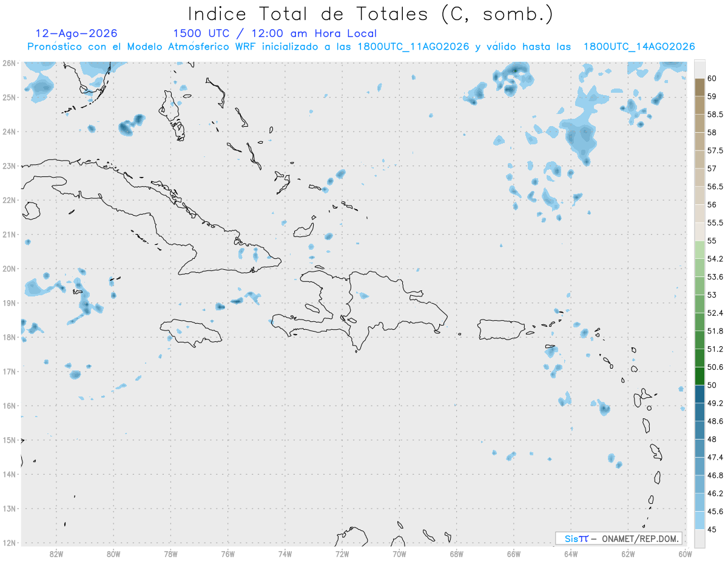Select the date text '12-Ago-2026'
The width and height of the screenshot is (728, 562).
(76, 33)
